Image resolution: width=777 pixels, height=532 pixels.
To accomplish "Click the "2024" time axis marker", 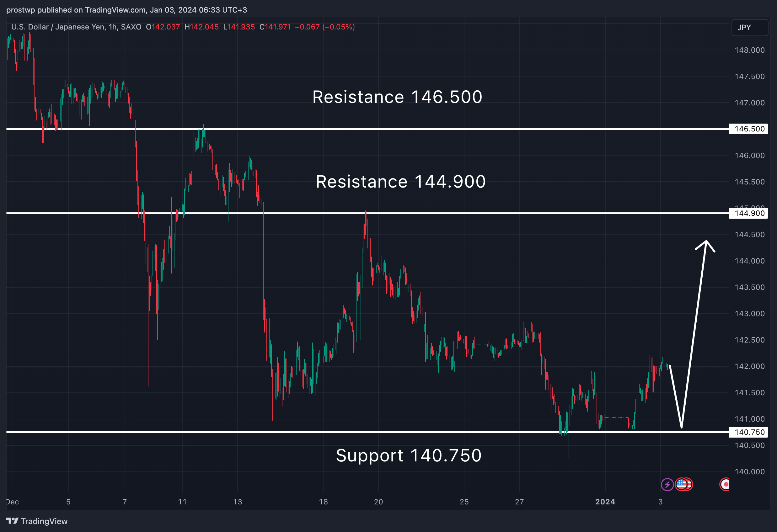I will 605,502.
